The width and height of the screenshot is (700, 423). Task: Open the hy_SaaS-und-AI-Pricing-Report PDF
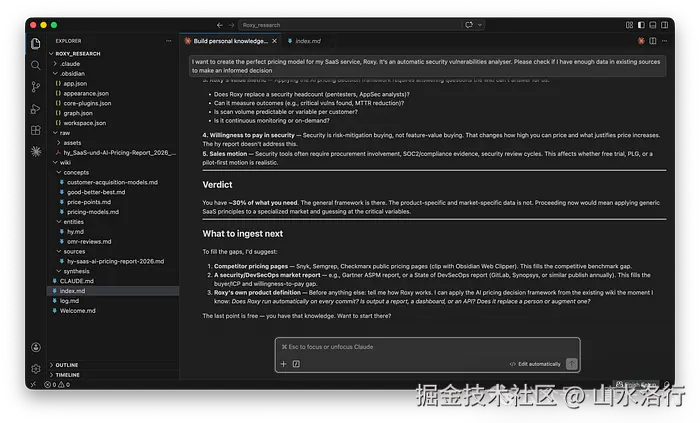click(x=113, y=153)
